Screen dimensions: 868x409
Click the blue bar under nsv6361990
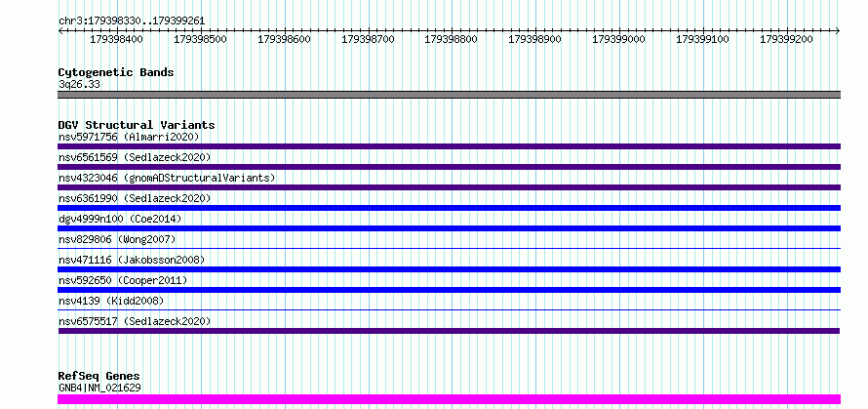(449, 208)
